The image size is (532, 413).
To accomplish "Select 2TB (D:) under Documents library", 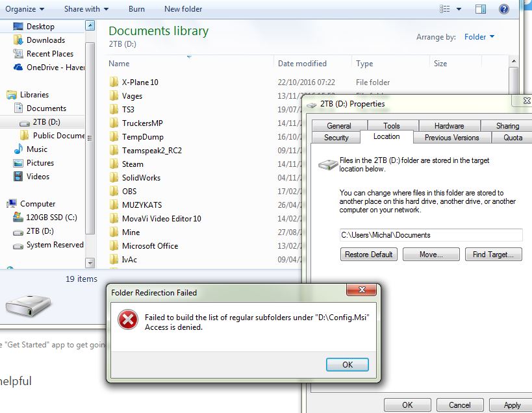I will (x=46, y=122).
